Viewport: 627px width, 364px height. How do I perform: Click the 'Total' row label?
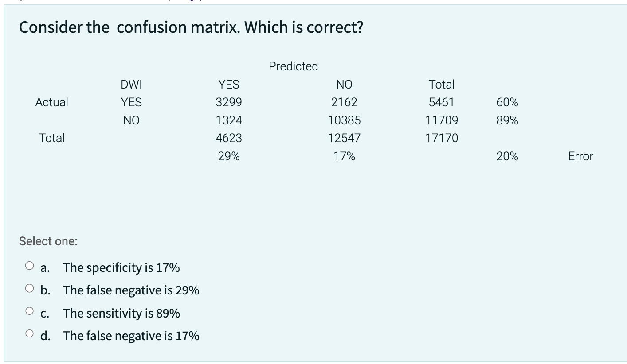click(52, 138)
